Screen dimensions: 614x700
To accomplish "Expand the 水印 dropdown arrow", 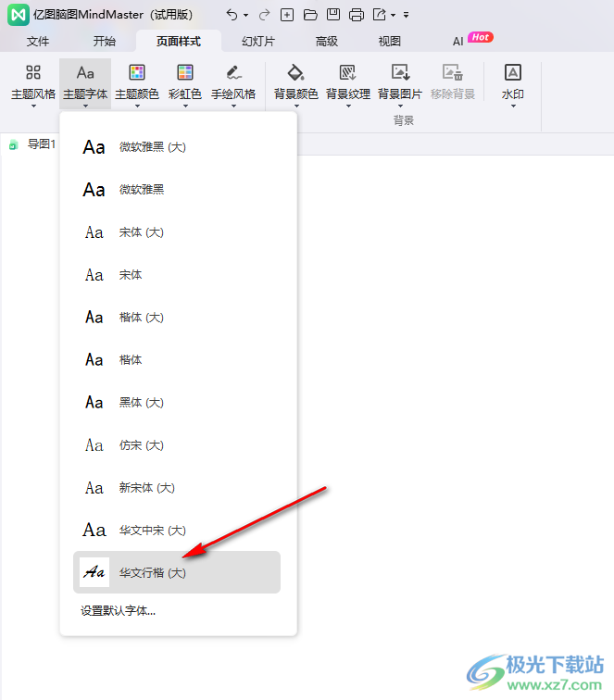I will click(513, 106).
